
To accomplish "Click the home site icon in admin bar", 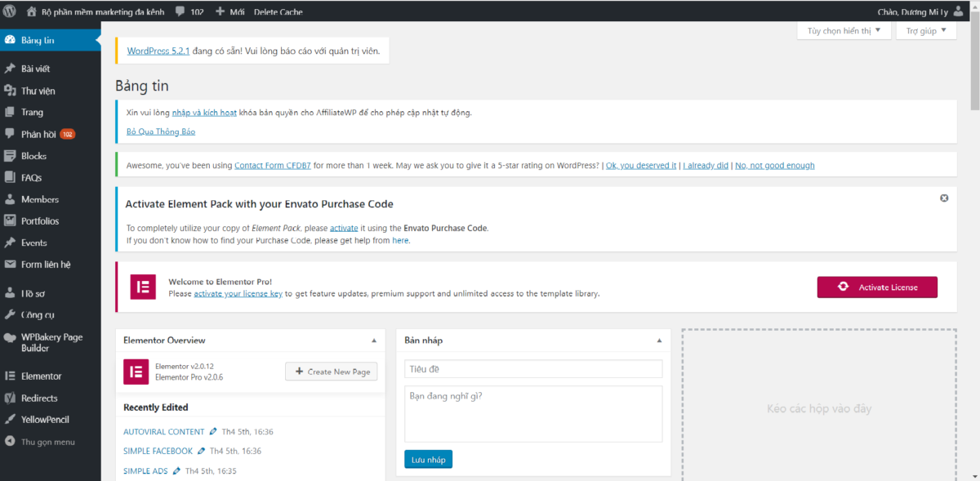I will (31, 11).
